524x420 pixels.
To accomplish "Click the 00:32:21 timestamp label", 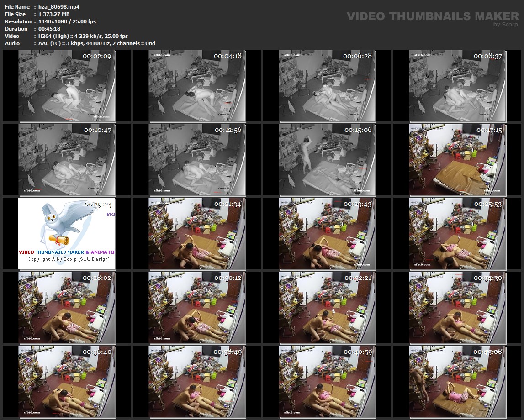I will 358,278.
